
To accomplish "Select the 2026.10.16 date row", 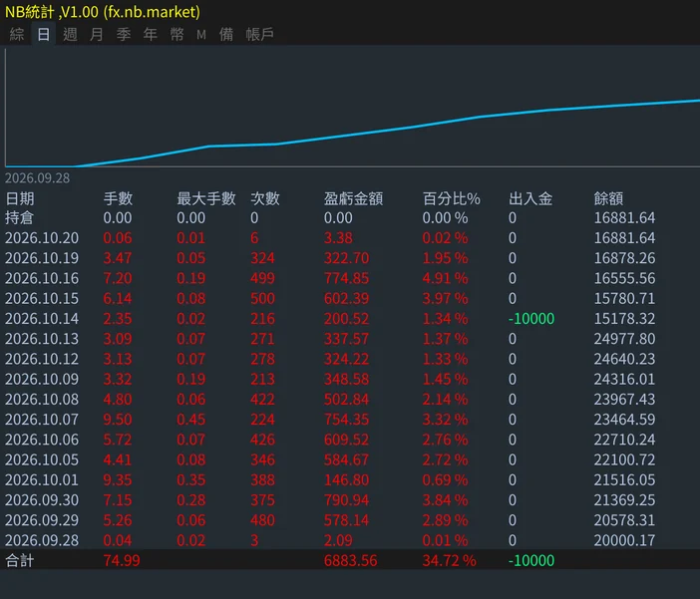I will pos(350,278).
